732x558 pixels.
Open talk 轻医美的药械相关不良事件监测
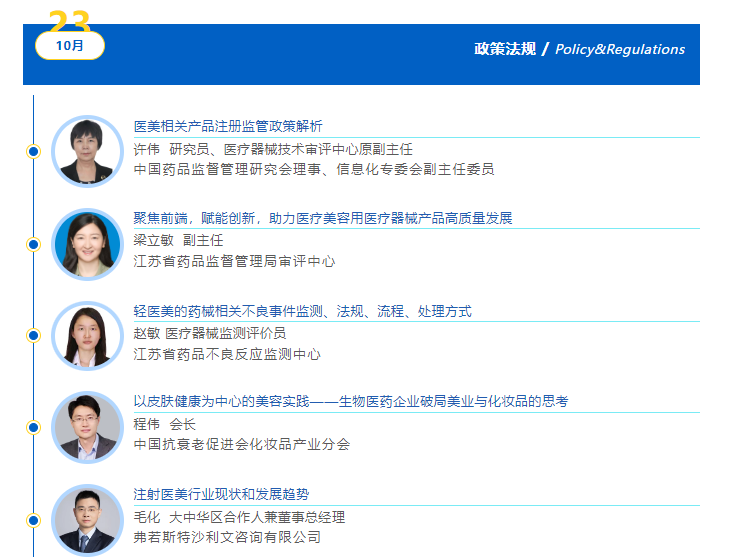click(302, 311)
